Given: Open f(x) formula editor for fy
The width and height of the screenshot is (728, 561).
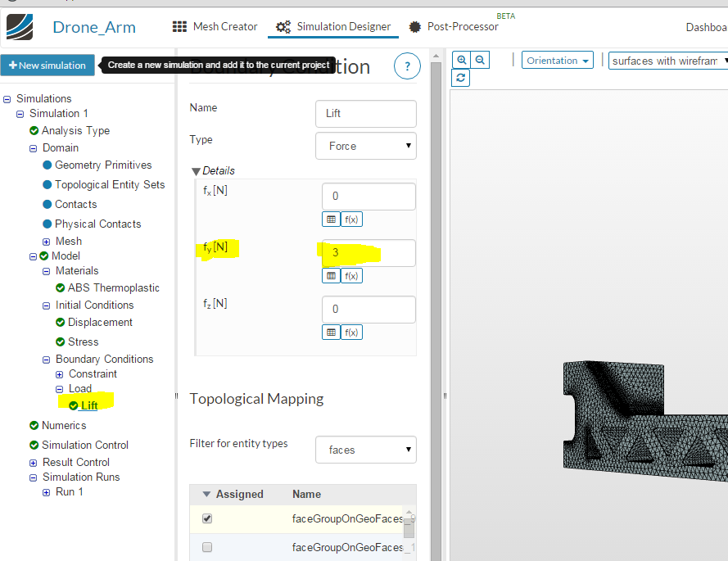Looking at the screenshot, I should (351, 276).
